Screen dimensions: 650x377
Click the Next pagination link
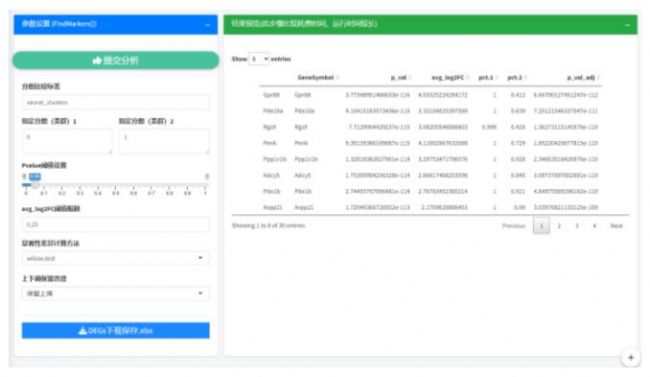[x=616, y=226]
